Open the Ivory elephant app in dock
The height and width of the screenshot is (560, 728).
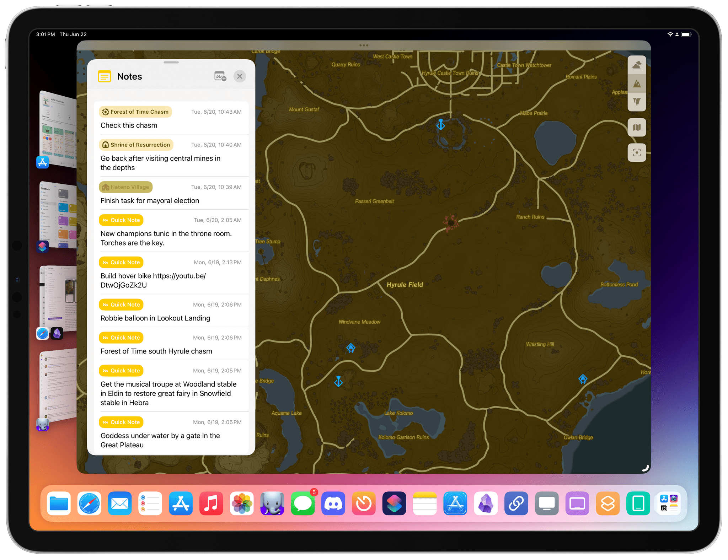(272, 504)
